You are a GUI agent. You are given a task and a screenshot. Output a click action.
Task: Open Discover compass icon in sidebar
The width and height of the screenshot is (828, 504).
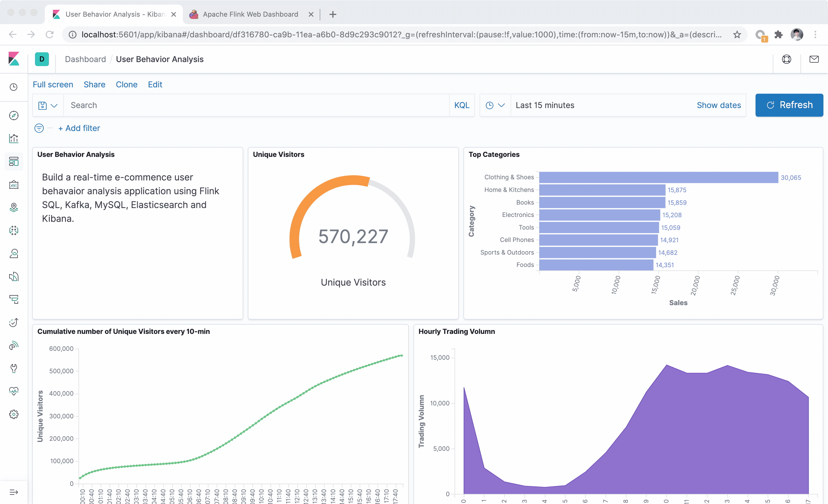coord(14,116)
